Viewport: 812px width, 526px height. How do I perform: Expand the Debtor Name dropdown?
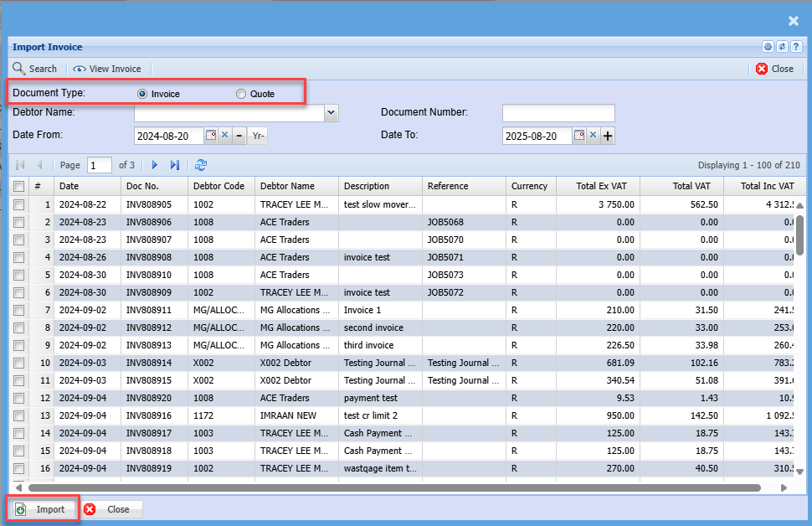coord(331,112)
